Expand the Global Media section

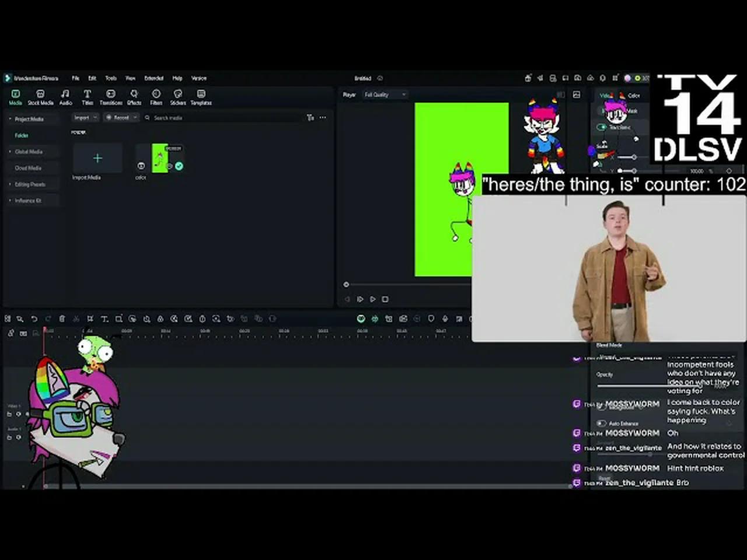pos(9,152)
